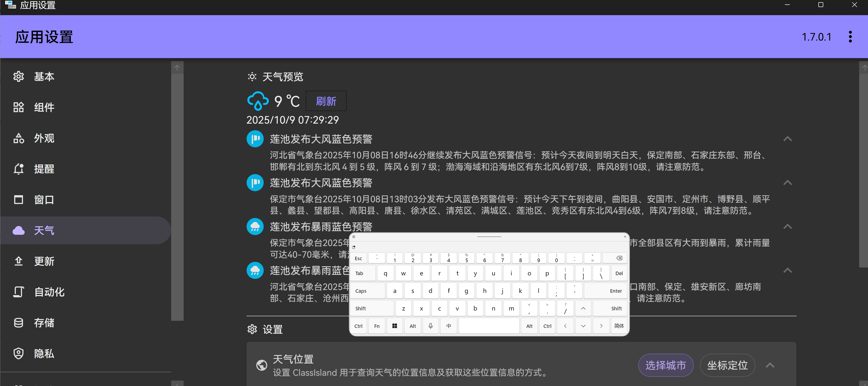Click the touch keyboard settings gear icon
868x386 pixels.
(354, 236)
